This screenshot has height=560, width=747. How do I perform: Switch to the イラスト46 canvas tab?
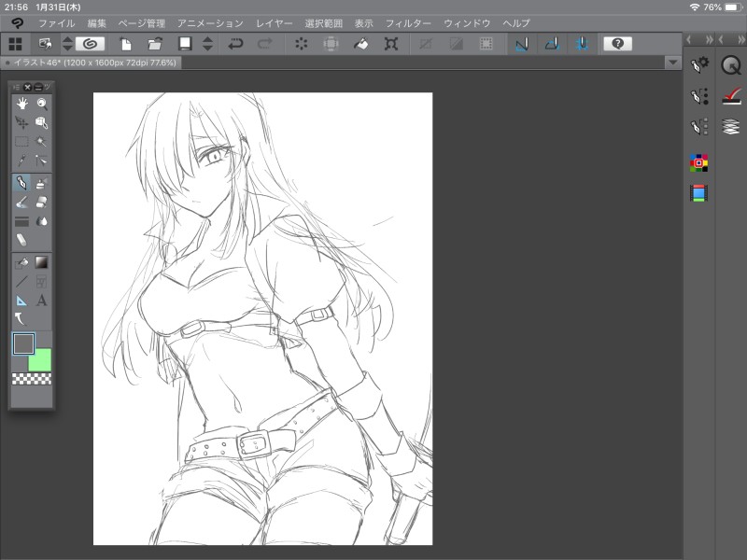[93, 63]
